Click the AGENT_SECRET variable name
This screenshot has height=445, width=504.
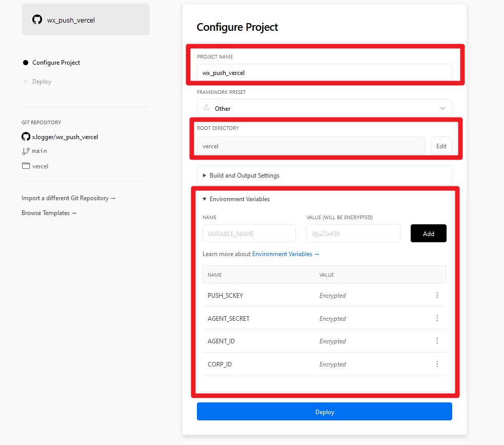pyautogui.click(x=229, y=319)
